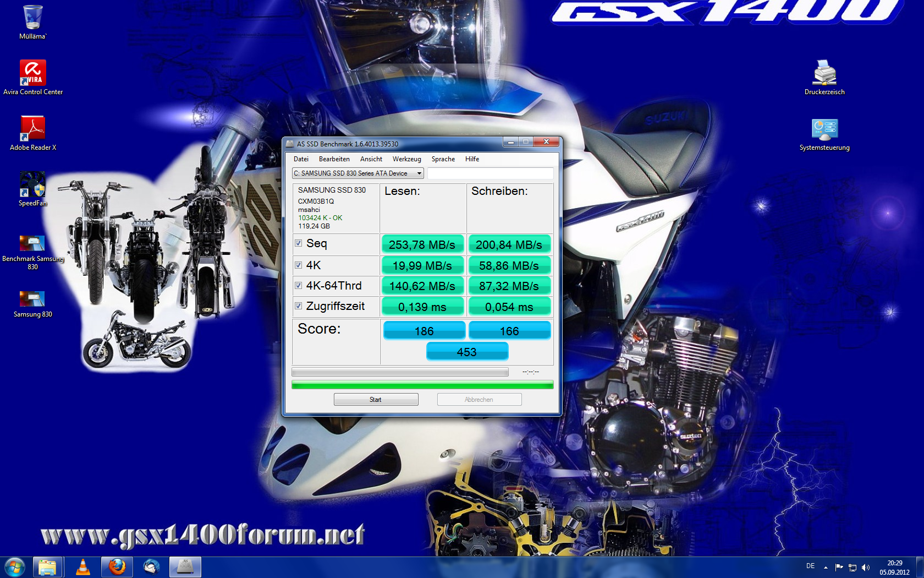Open the Bearbeiten menu

[334, 159]
